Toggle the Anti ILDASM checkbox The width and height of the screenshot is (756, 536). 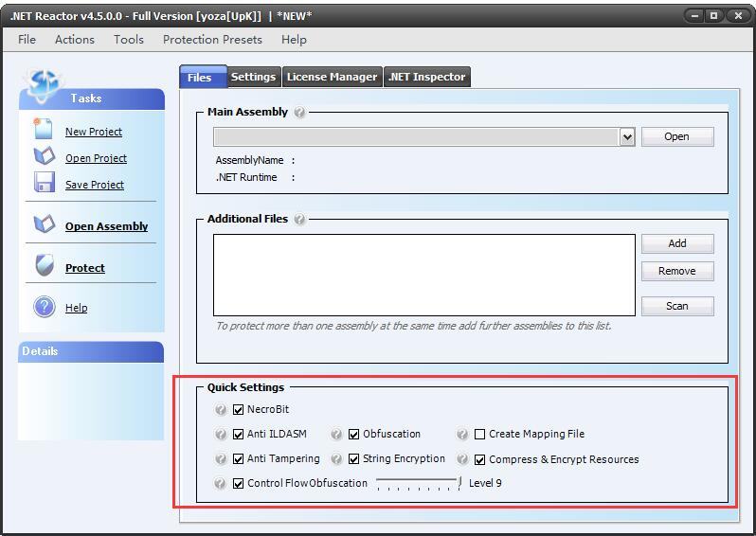point(238,435)
